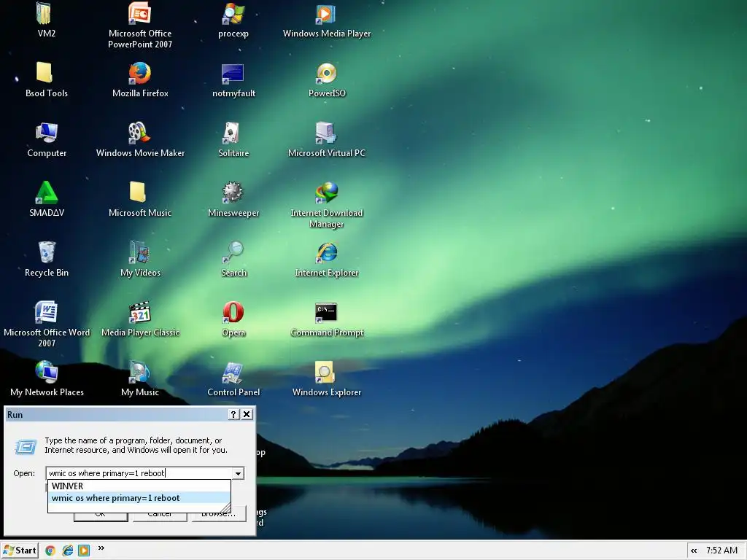Select the Computer desktop icon
This screenshot has height=560, width=747.
(x=46, y=133)
